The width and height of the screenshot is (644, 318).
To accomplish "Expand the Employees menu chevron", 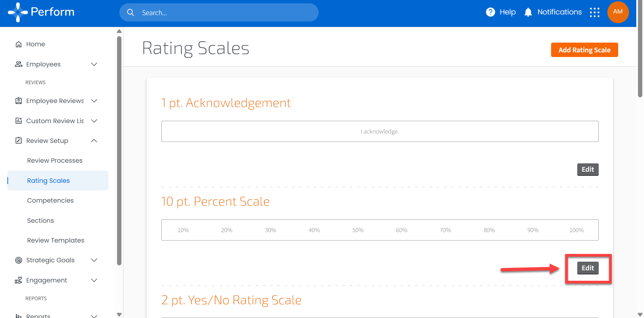I will pos(94,64).
